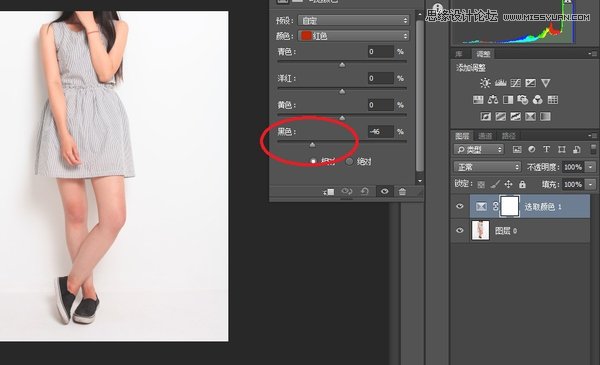This screenshot has width=600, height=365.
Task: Click the 黑色 value field showing -46
Action: pyautogui.click(x=380, y=132)
